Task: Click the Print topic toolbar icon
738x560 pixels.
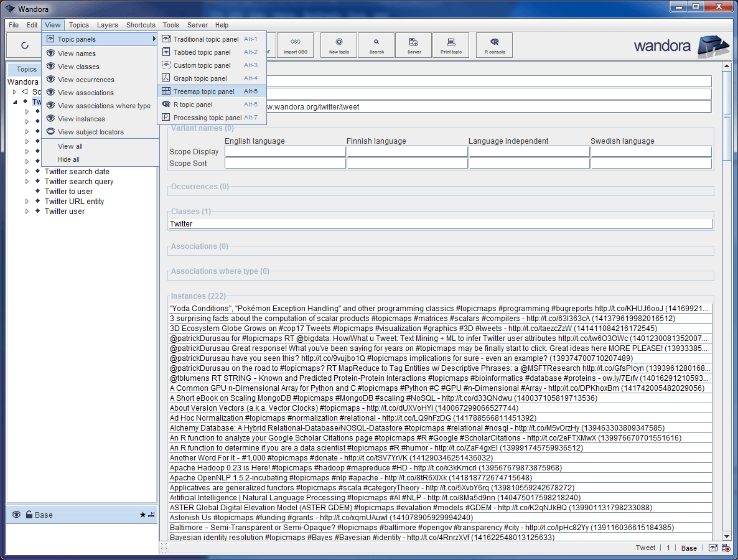Action: [451, 45]
